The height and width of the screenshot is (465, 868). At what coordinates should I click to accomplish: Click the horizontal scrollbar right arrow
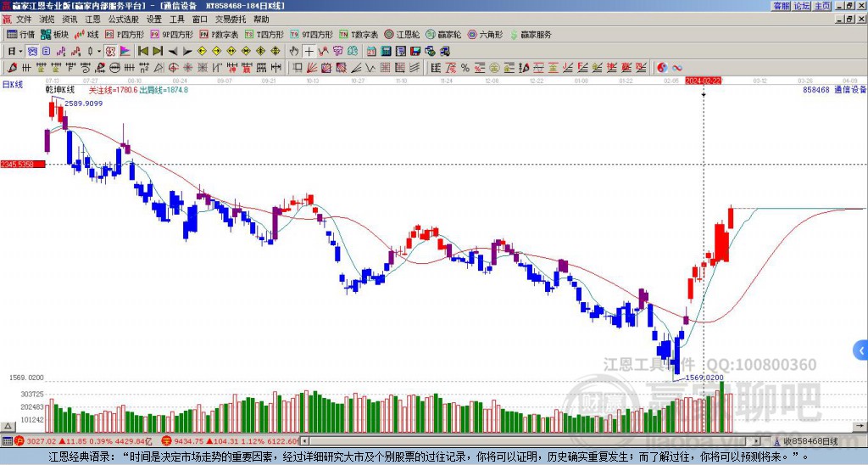click(756, 441)
